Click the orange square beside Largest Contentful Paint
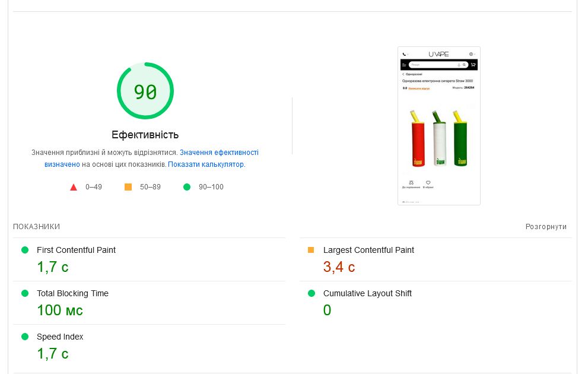 311,250
